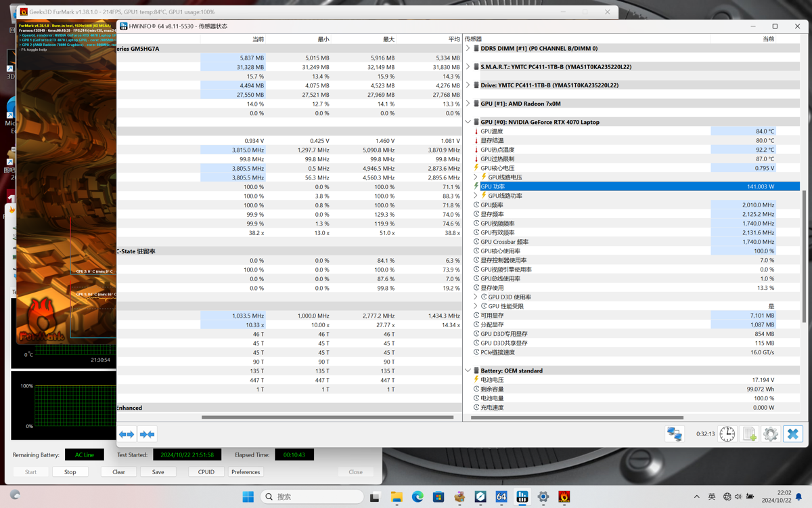Viewport: 812px width, 508px height.
Task: Select the GPU过热限制 sensor row
Action: (632, 158)
